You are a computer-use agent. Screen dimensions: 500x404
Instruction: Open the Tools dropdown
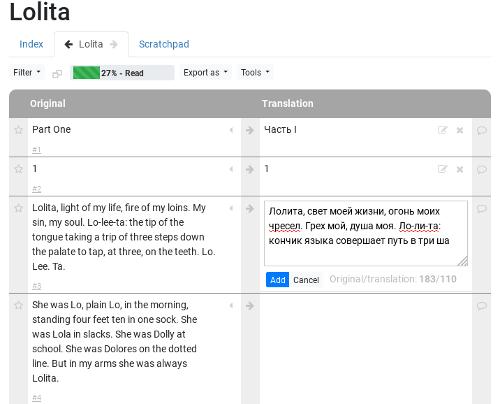tap(255, 72)
